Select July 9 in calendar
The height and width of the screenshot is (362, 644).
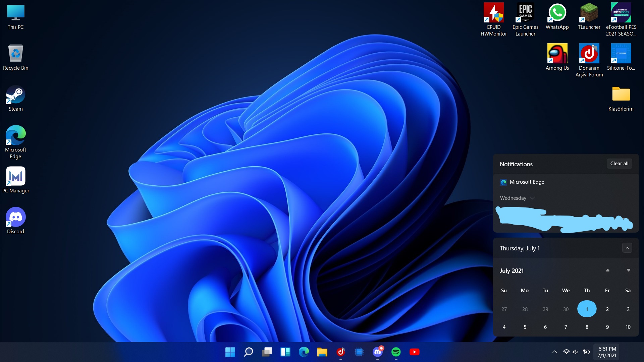click(607, 327)
